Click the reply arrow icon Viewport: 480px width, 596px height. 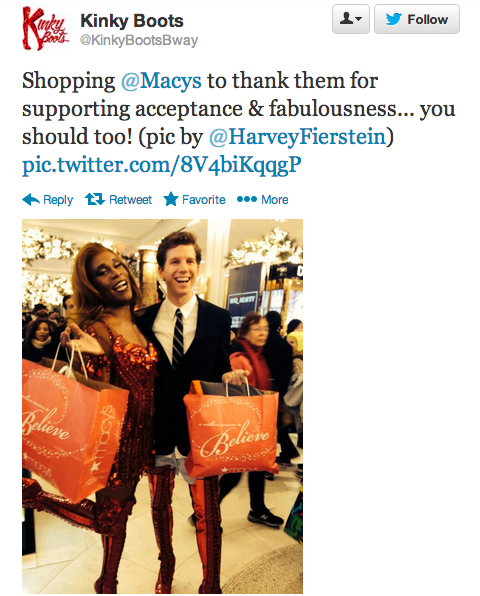pos(31,200)
